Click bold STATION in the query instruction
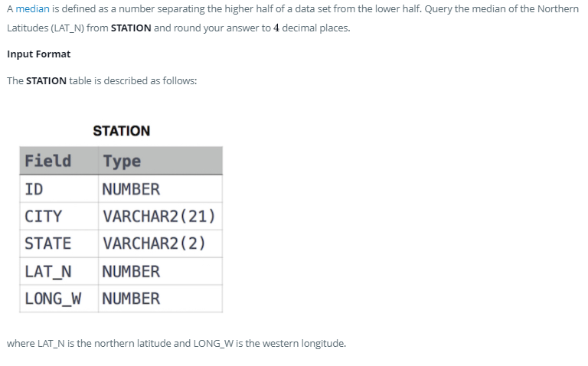This screenshot has width=588, height=366. pyautogui.click(x=131, y=28)
